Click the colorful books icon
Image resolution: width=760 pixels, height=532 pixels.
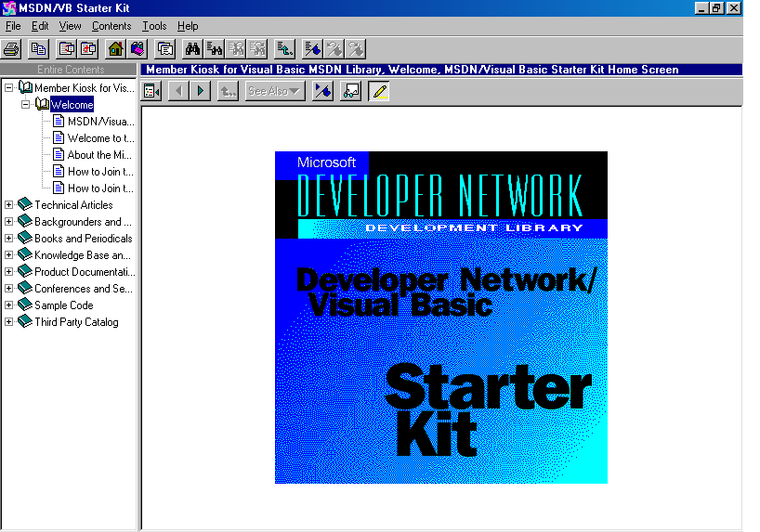coord(138,49)
